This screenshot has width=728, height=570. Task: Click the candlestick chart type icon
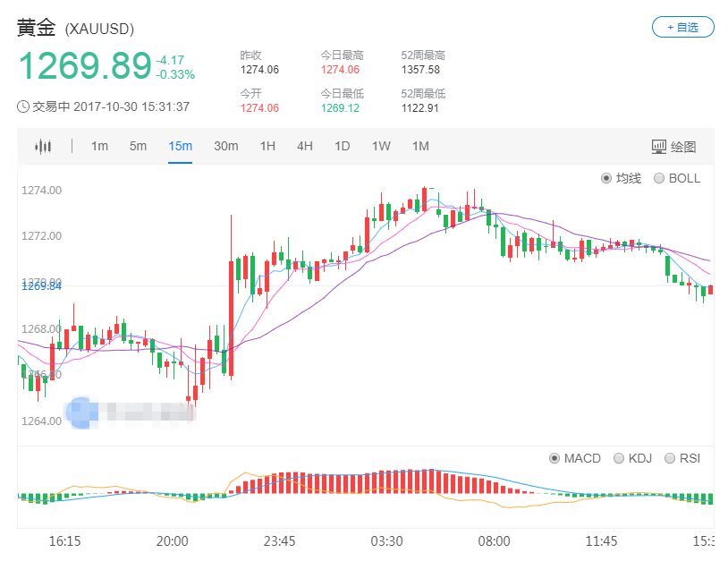(x=43, y=147)
